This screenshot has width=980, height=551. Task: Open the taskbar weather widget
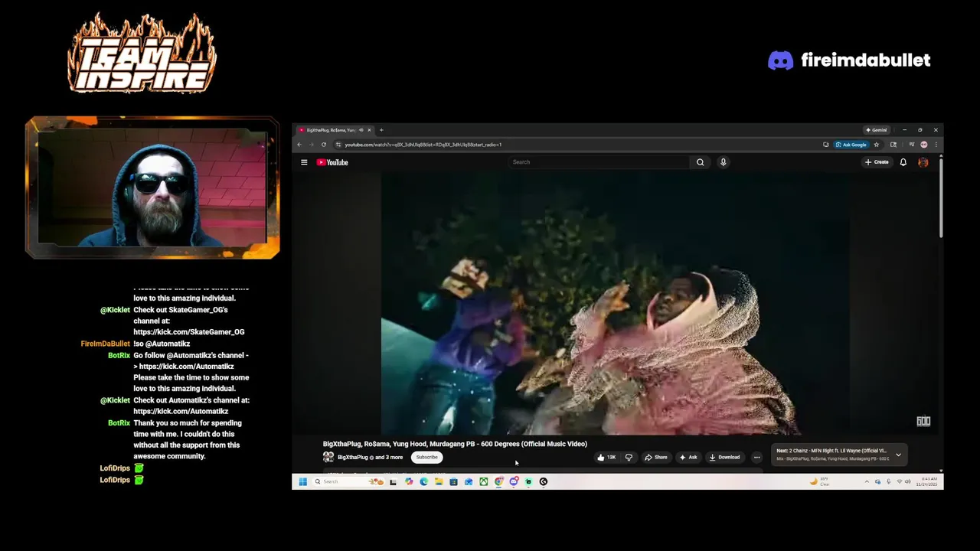819,481
